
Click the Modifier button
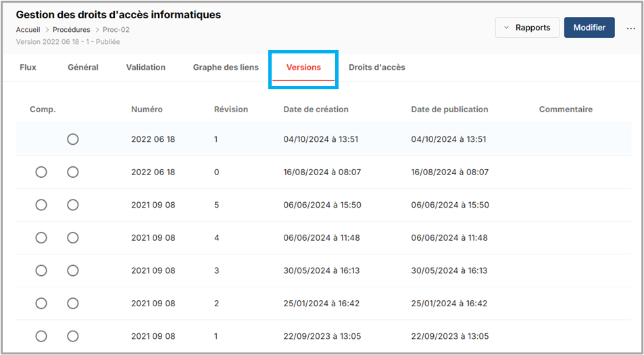589,28
